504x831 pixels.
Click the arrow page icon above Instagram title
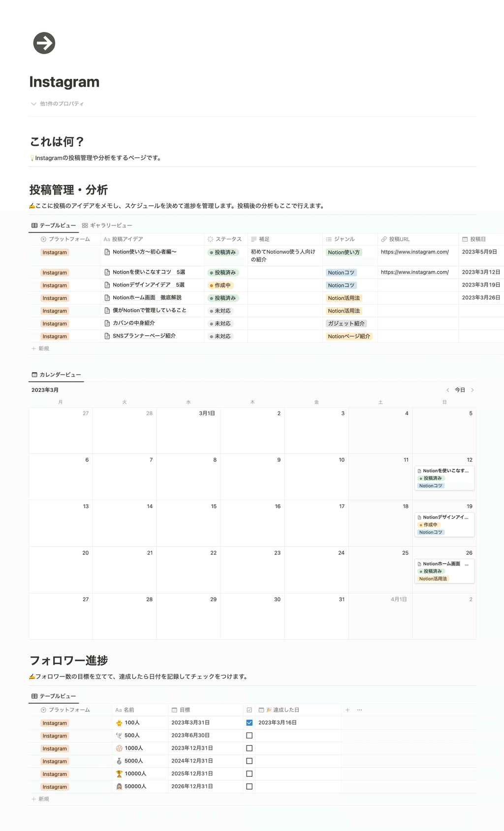click(44, 43)
